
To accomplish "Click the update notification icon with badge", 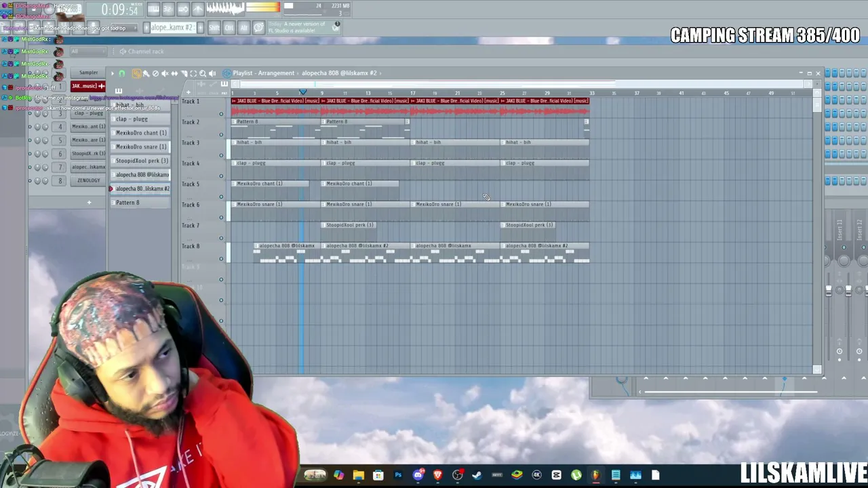I will (x=336, y=26).
